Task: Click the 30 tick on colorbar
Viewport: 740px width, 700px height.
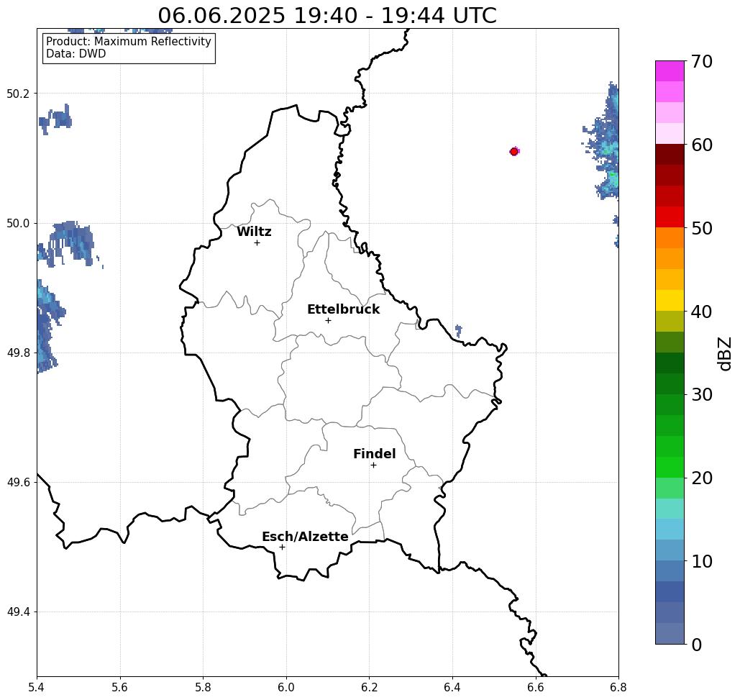Action: point(701,394)
